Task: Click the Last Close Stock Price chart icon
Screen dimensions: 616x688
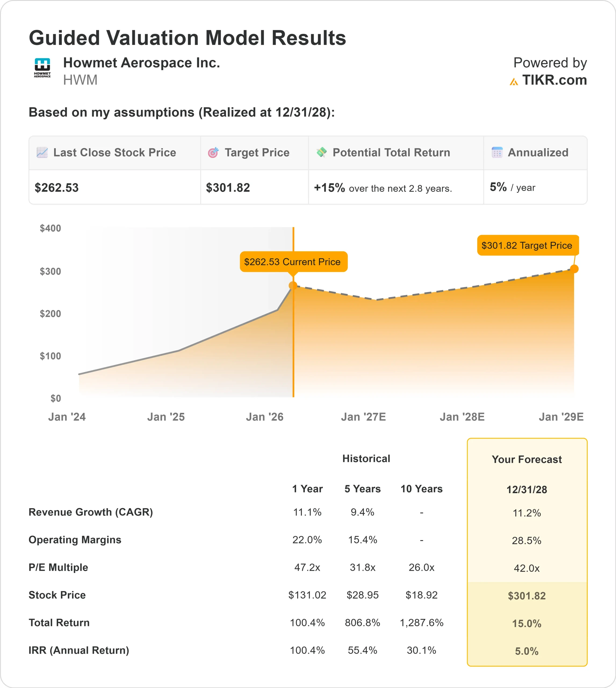Action: [x=42, y=152]
